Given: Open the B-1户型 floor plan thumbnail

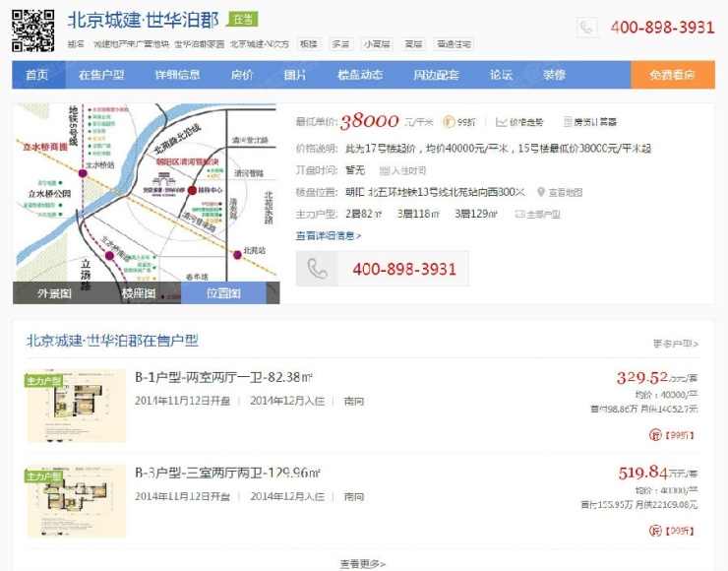Looking at the screenshot, I should point(76,406).
